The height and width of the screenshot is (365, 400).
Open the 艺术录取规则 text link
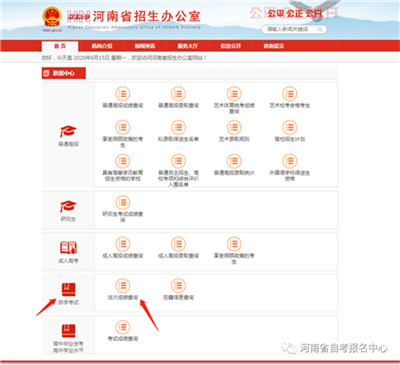(234, 139)
